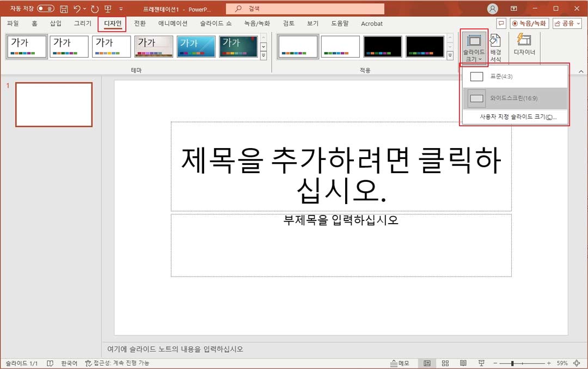Apply the second white theme thumbnail
This screenshot has width=588, height=369.
tap(69, 46)
